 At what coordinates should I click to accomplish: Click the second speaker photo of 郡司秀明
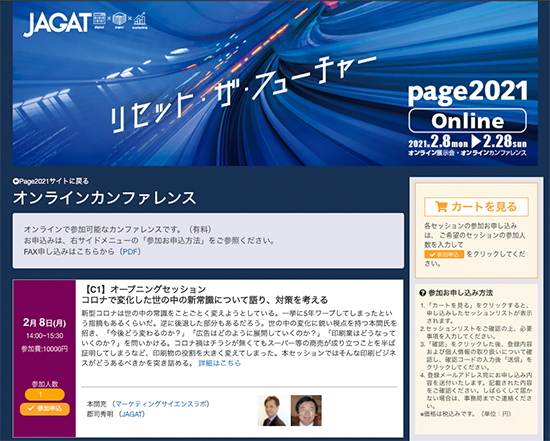(306, 410)
